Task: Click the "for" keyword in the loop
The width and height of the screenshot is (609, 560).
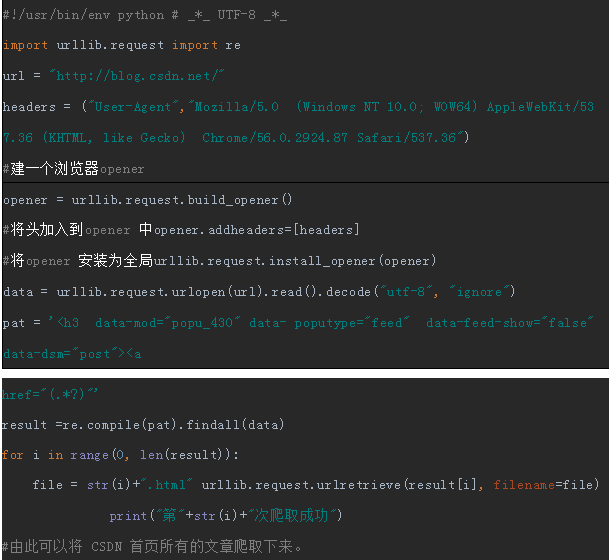Action: click(12, 455)
